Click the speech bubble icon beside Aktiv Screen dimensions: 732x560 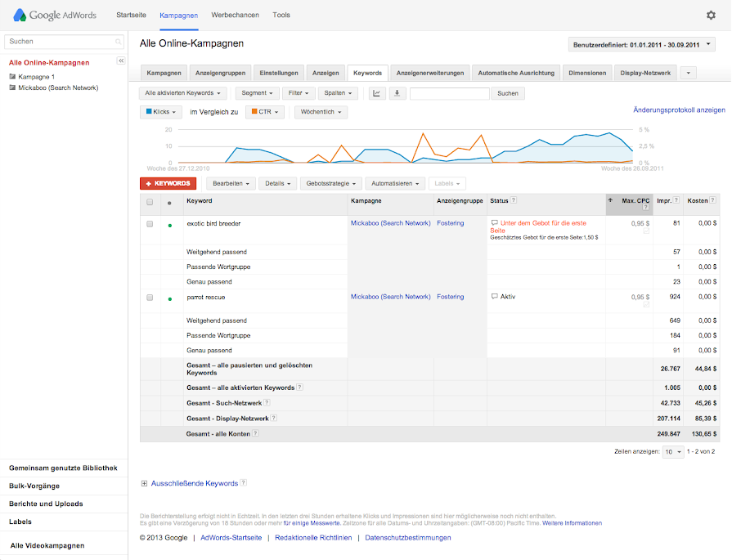(x=494, y=296)
